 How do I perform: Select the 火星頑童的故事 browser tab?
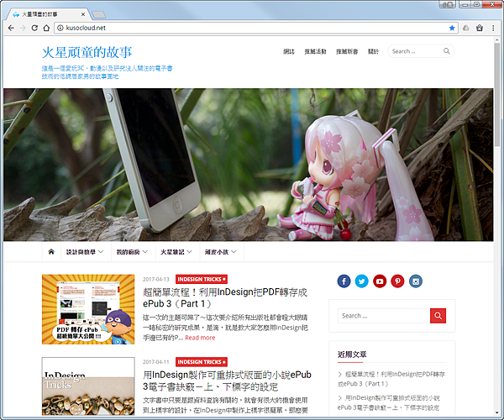[x=48, y=14]
